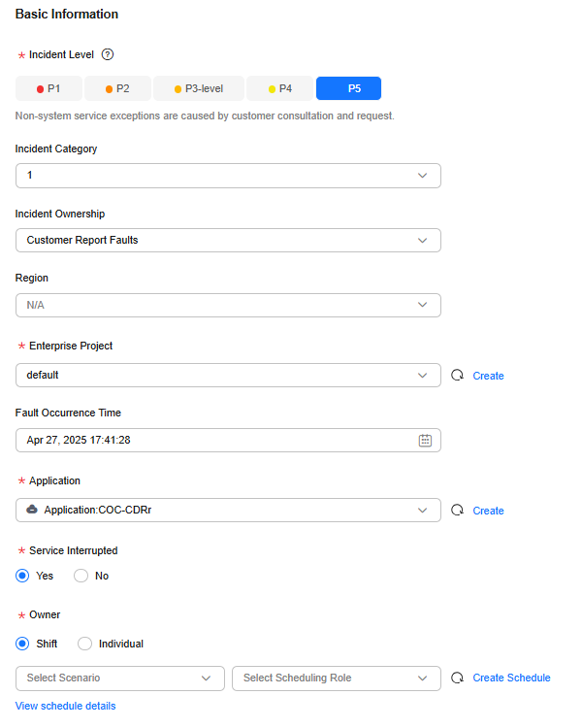
Task: Choose Individual as the Owner type
Action: click(x=84, y=644)
